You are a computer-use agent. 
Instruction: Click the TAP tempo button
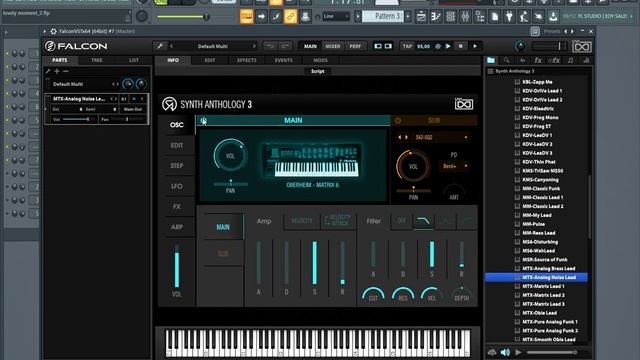click(x=407, y=46)
